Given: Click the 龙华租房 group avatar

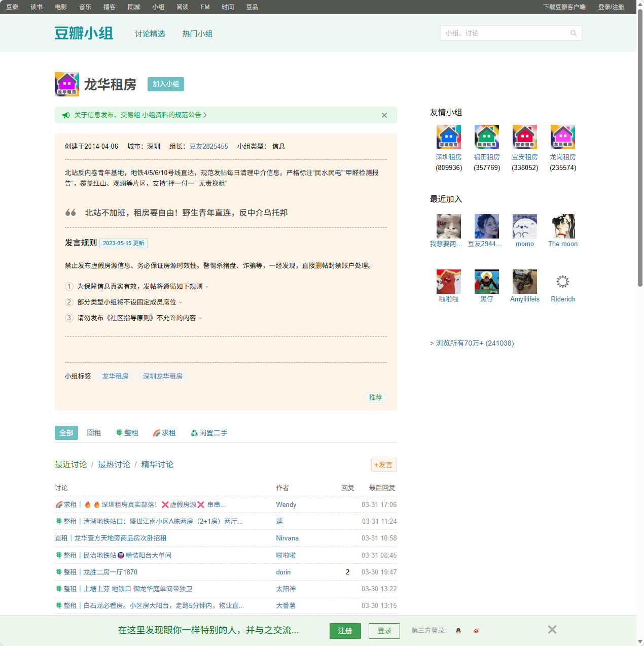Looking at the screenshot, I should click(66, 84).
